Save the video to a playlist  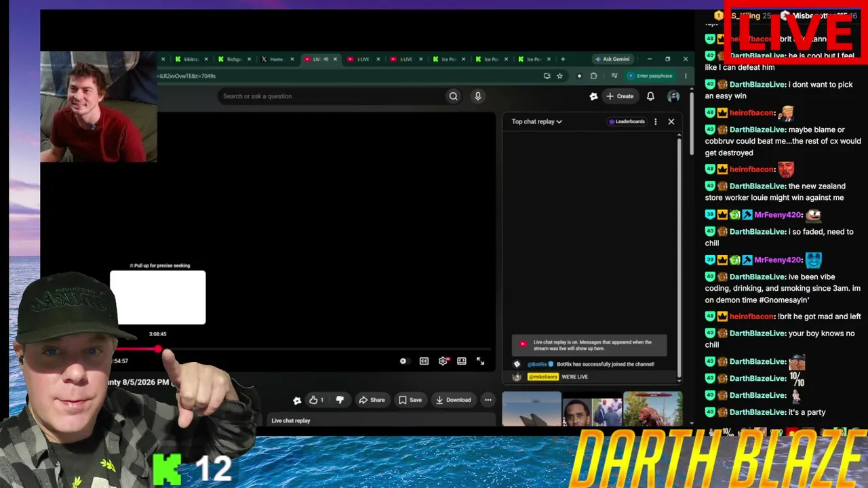(410, 400)
